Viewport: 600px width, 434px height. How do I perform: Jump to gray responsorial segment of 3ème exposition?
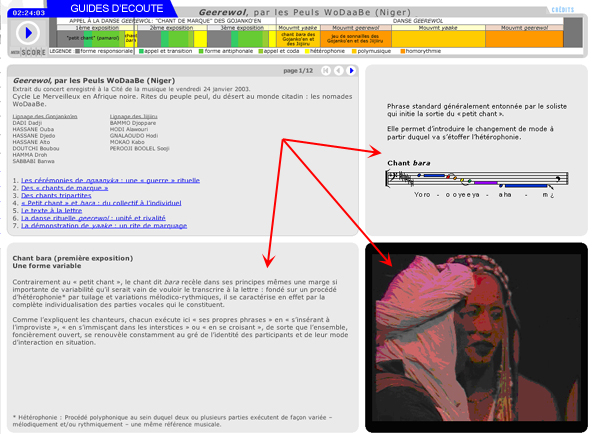click(219, 39)
